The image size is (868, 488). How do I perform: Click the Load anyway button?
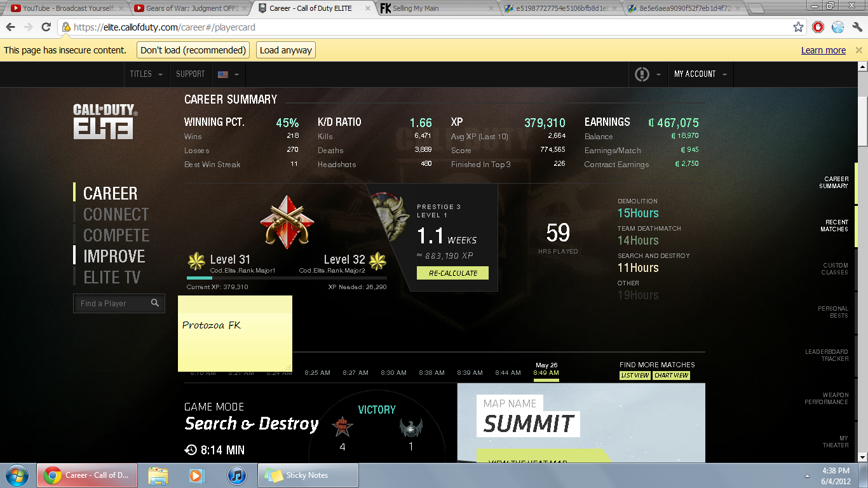point(286,50)
